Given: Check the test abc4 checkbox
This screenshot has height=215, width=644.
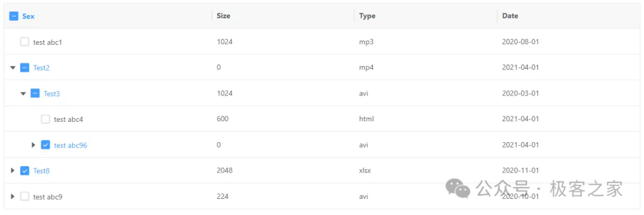Looking at the screenshot, I should tap(45, 119).
